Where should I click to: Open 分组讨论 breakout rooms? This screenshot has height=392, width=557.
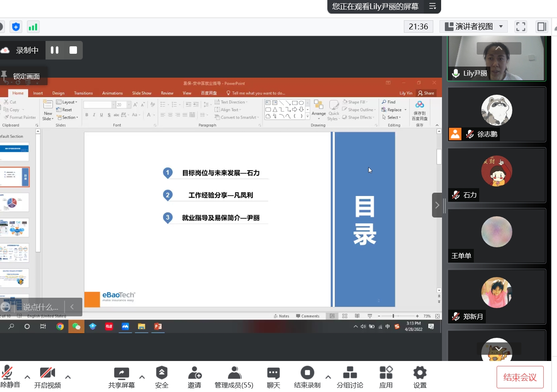[x=350, y=377]
